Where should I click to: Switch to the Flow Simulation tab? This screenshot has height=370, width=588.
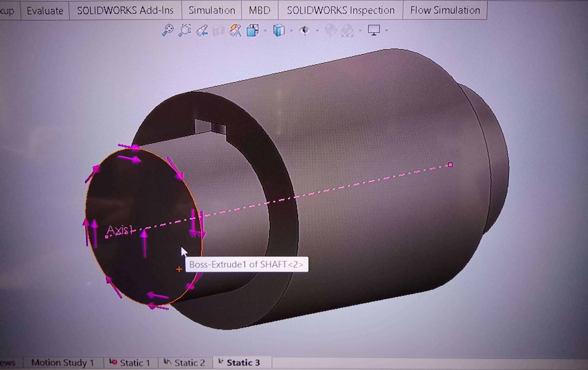click(x=445, y=10)
